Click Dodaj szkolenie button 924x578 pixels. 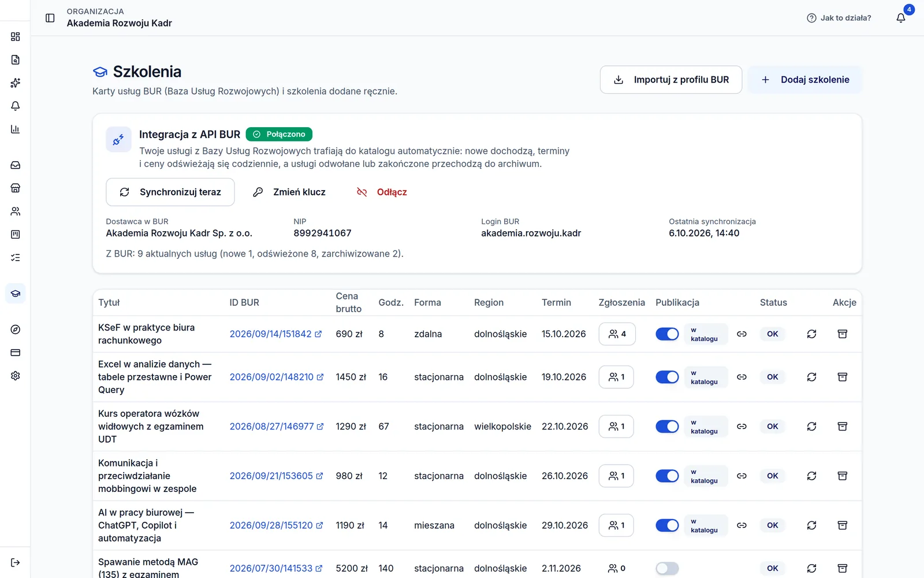(805, 80)
